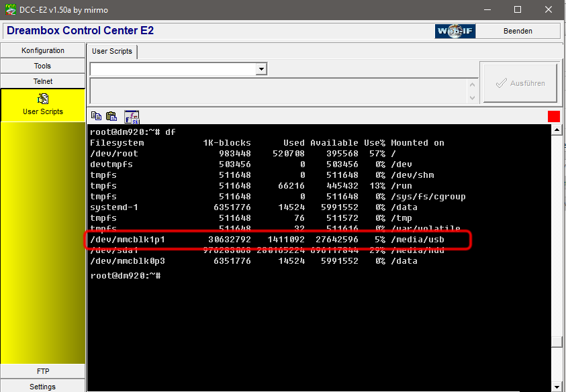
Task: Click the red status indicator square
Action: (x=553, y=116)
